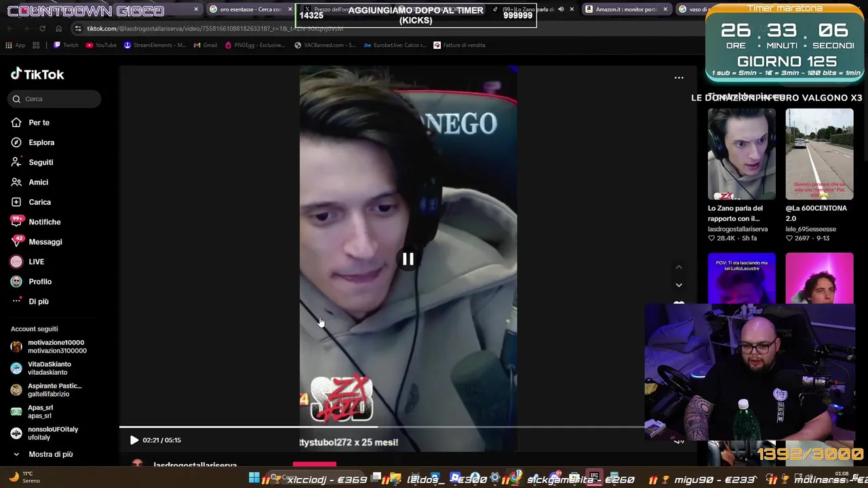Open thumbnail Lo Zano parla del rapporto

pyautogui.click(x=742, y=154)
